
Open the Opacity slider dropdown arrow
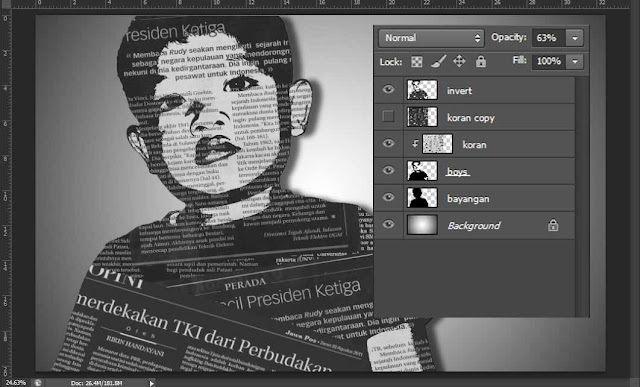575,38
